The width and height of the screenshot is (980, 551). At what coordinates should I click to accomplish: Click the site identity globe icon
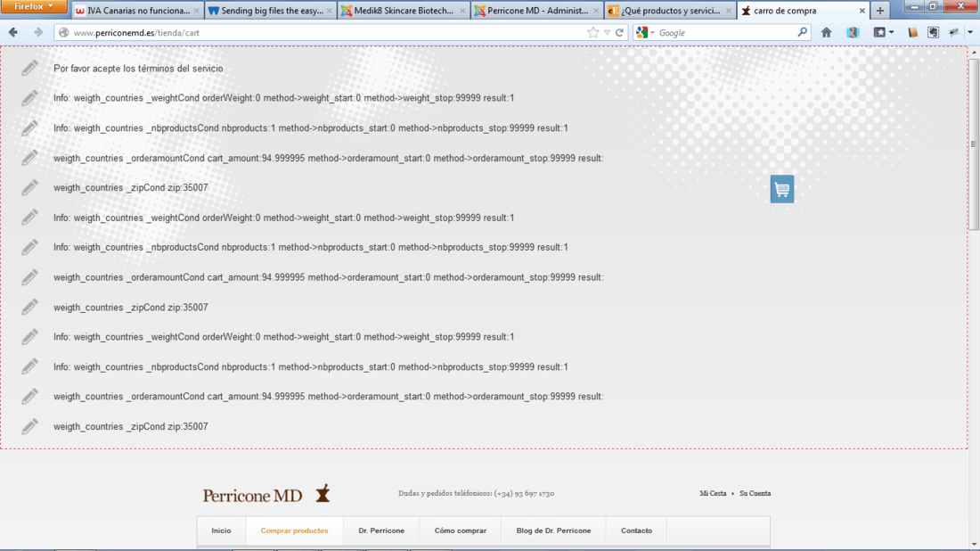tap(63, 32)
